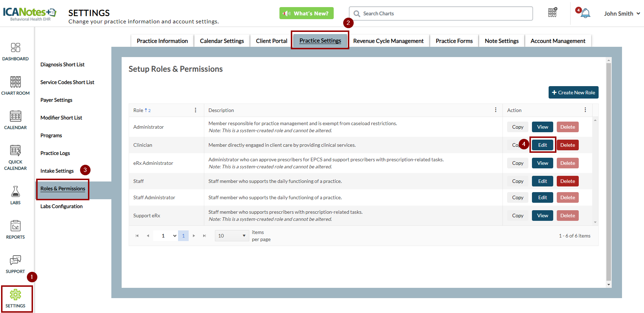Click the notifications bell icon
The image size is (644, 313).
coord(585,13)
